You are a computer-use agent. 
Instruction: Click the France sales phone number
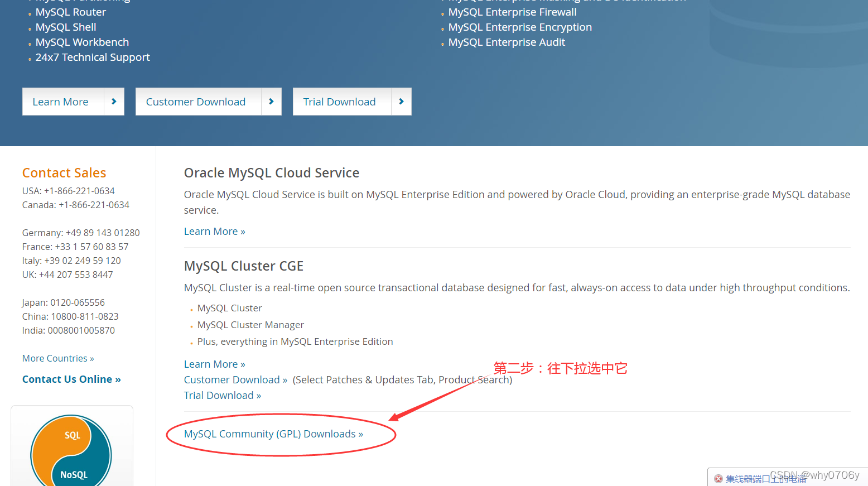[x=91, y=247]
